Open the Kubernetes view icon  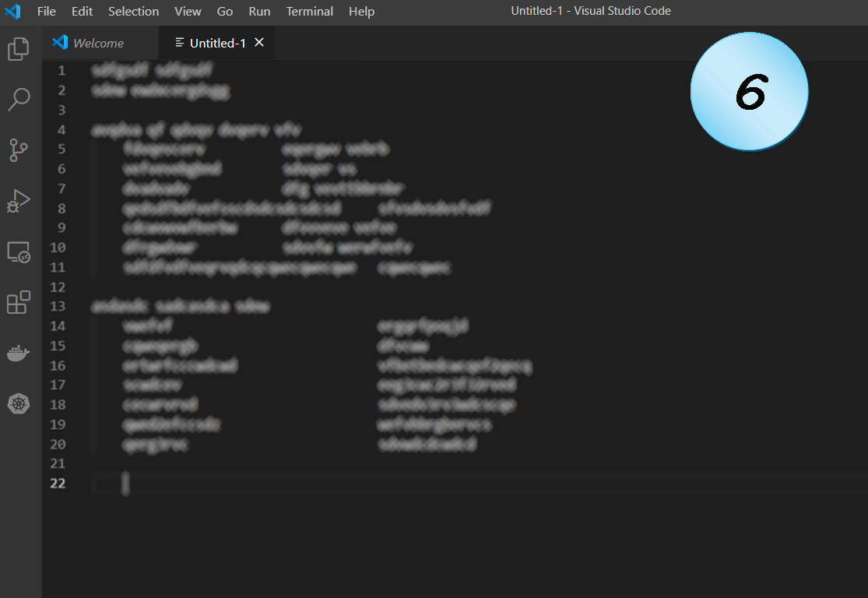tap(19, 403)
